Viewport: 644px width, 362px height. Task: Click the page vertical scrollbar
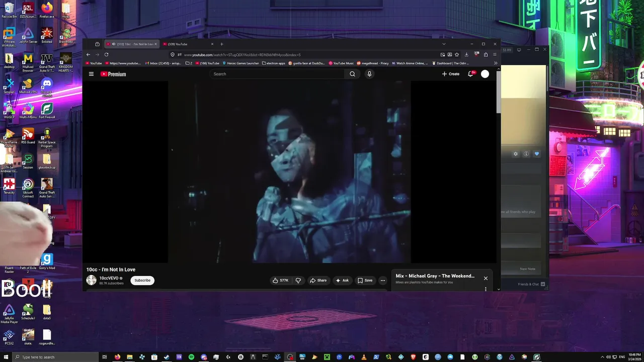[x=499, y=93]
